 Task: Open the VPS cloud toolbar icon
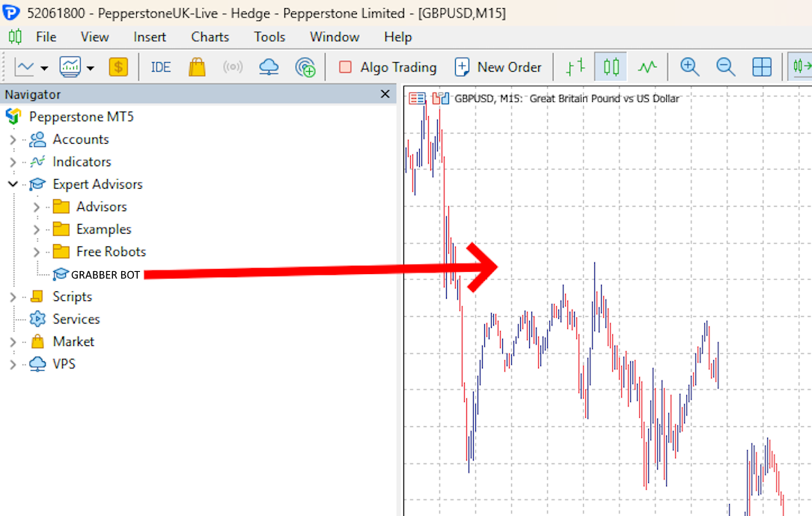tap(269, 67)
